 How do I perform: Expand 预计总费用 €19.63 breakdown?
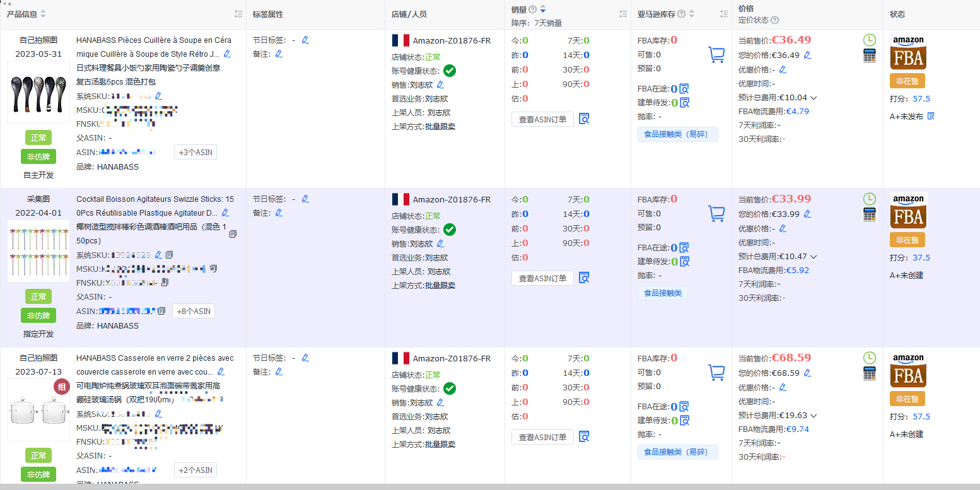[x=814, y=416]
